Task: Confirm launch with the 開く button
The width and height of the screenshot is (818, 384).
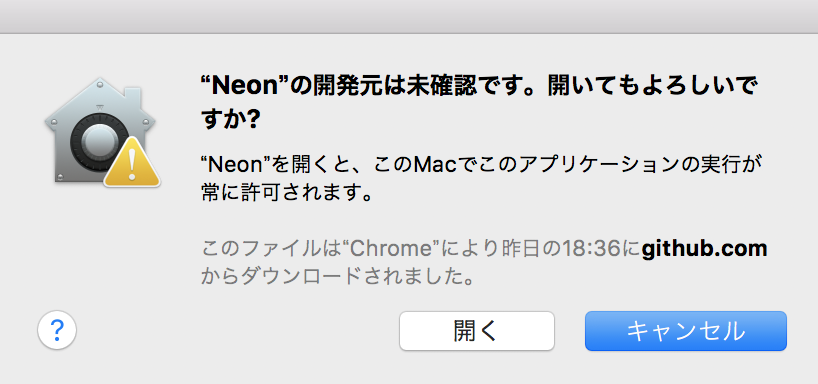Action: point(477,331)
